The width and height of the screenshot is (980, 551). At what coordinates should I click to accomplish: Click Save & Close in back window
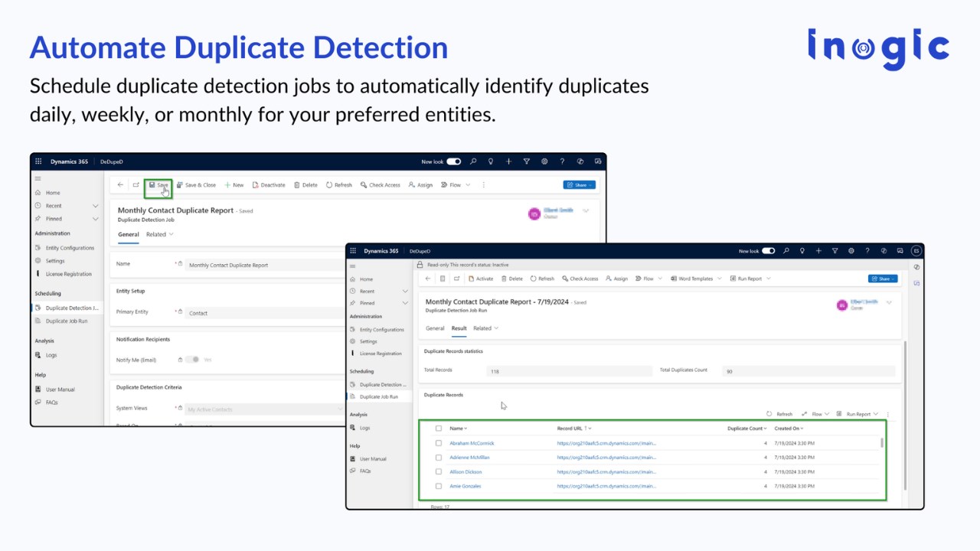[197, 184]
